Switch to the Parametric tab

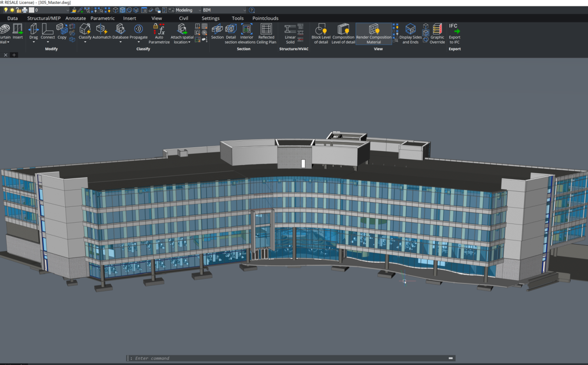point(103,18)
